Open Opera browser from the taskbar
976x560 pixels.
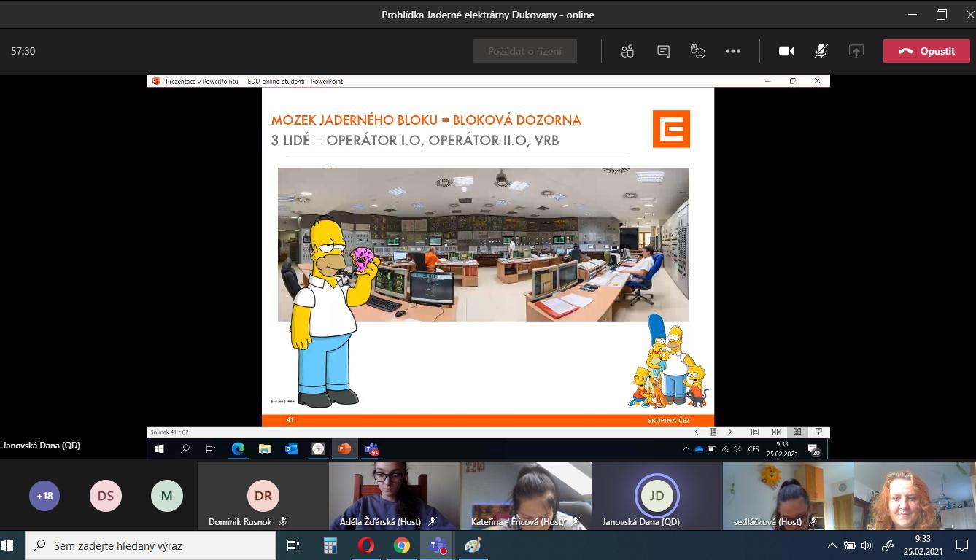pos(366,545)
